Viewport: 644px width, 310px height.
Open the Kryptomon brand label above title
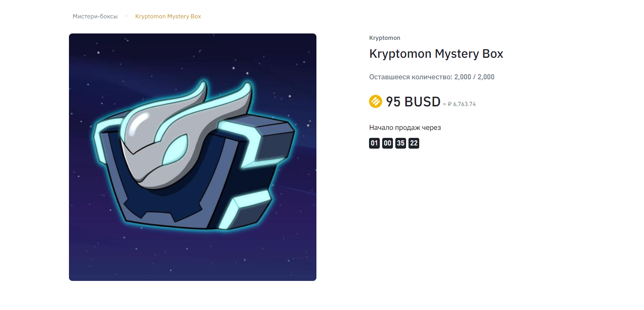(385, 38)
